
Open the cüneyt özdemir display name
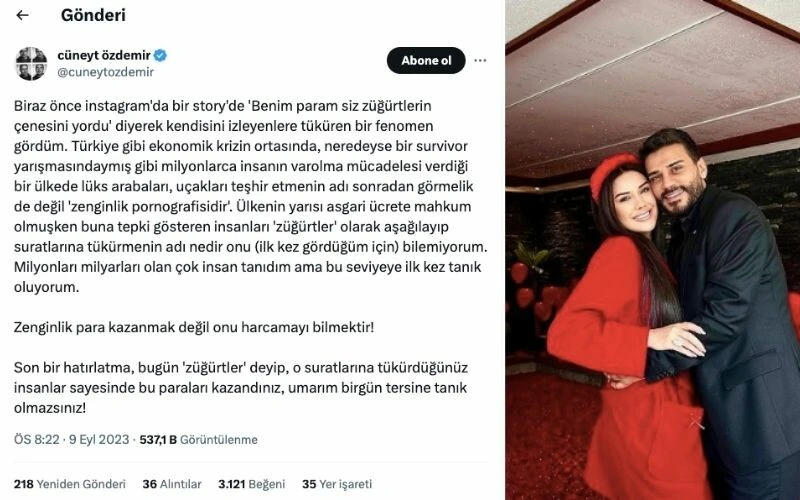click(104, 55)
